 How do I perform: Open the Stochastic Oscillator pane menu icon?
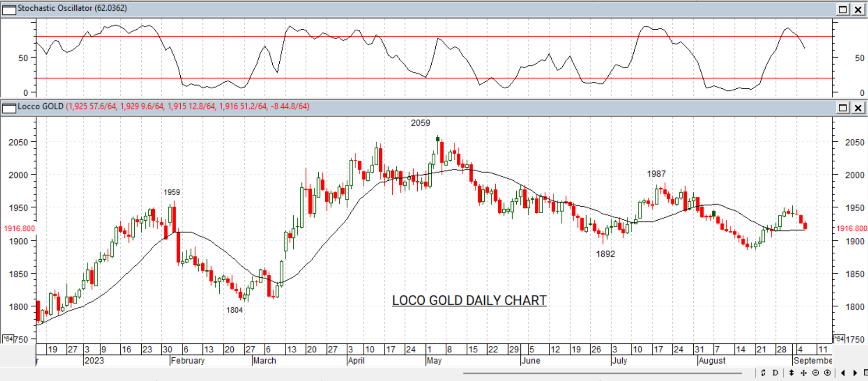(x=9, y=9)
